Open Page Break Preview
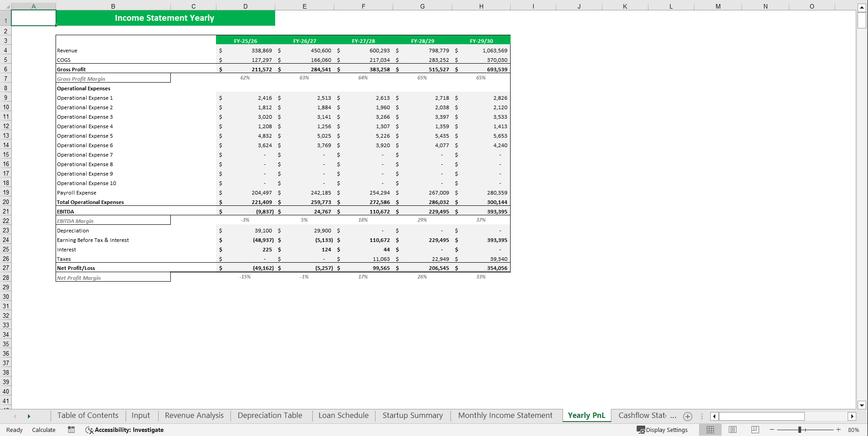Screen dimensions: 868x436 tap(755, 430)
